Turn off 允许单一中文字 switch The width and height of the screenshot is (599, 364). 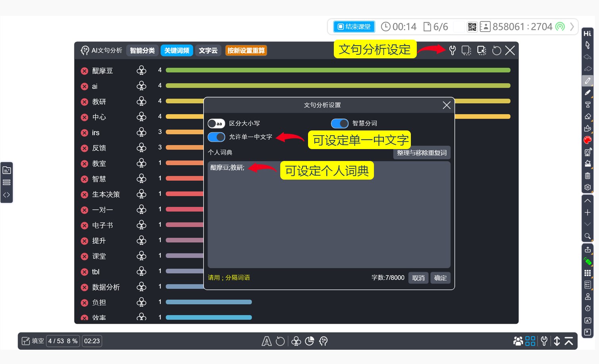point(216,137)
